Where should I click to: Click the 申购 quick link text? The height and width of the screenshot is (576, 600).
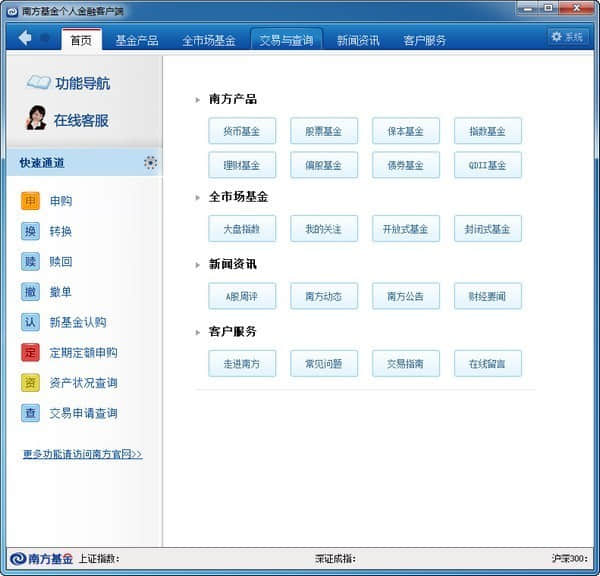pyautogui.click(x=61, y=201)
